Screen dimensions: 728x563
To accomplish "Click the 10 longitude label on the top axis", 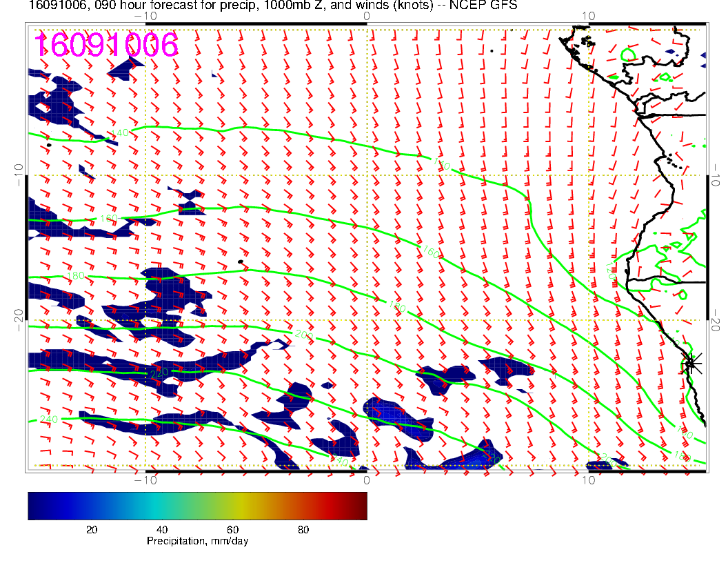I will pyautogui.click(x=588, y=15).
